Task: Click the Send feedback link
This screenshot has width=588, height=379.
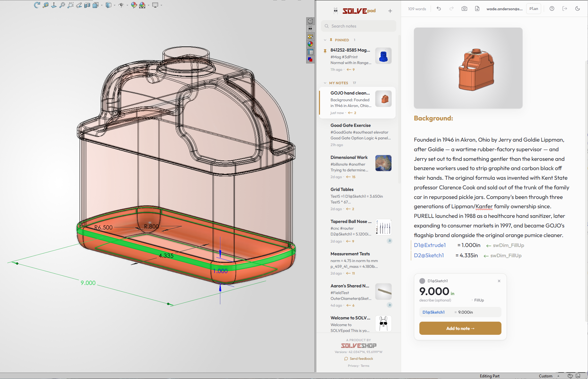Action: click(x=358, y=358)
